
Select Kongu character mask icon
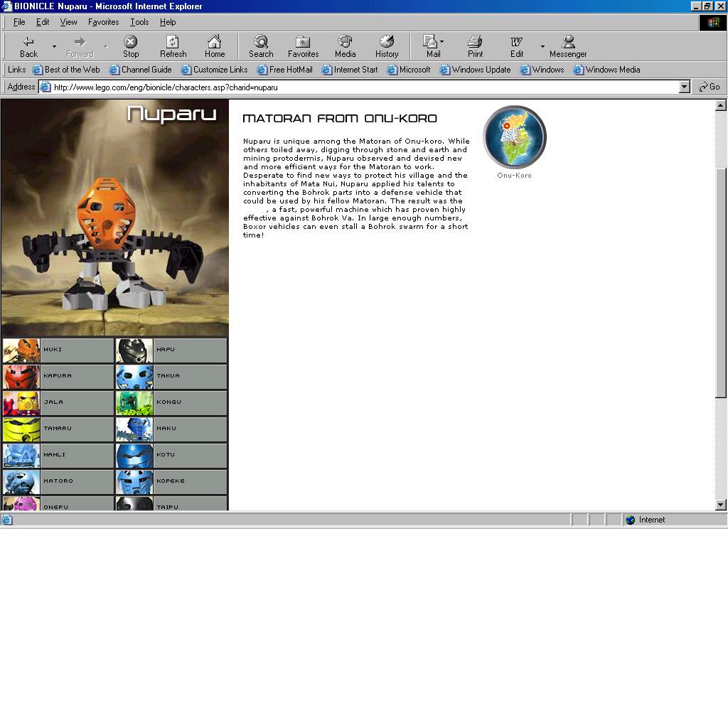[x=134, y=403]
